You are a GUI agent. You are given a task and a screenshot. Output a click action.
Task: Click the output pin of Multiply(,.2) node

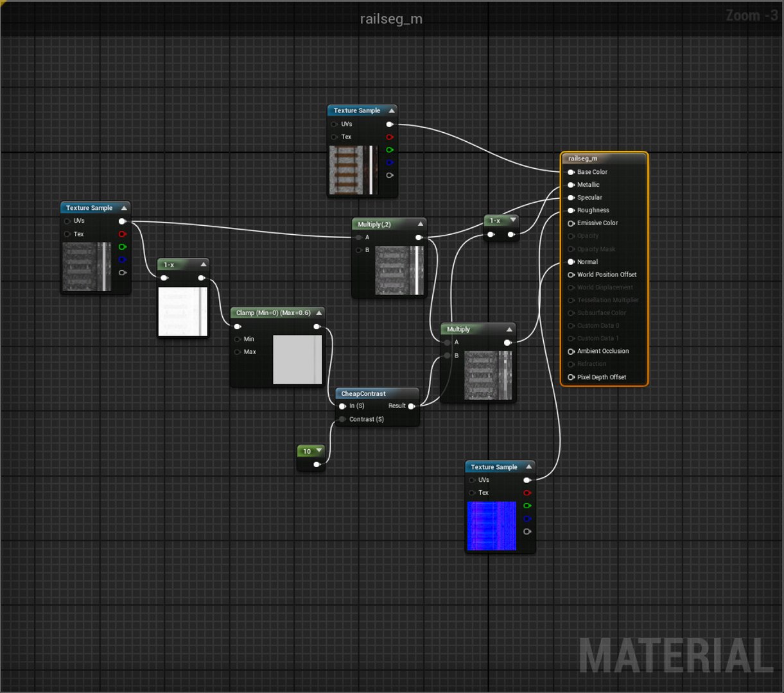click(x=419, y=237)
